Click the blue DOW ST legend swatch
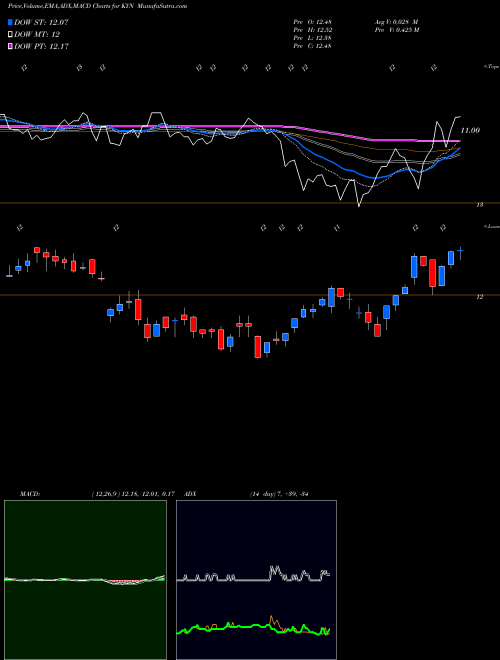 10,22
